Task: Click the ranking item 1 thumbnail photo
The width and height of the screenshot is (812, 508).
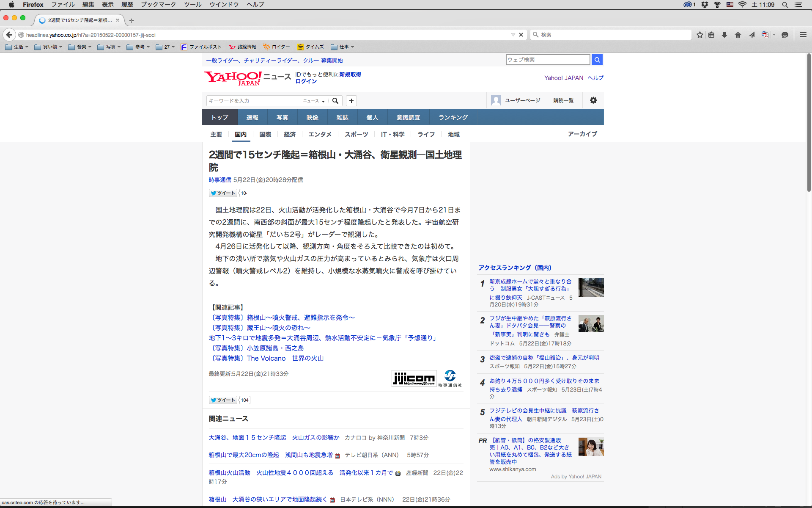Action: [591, 287]
